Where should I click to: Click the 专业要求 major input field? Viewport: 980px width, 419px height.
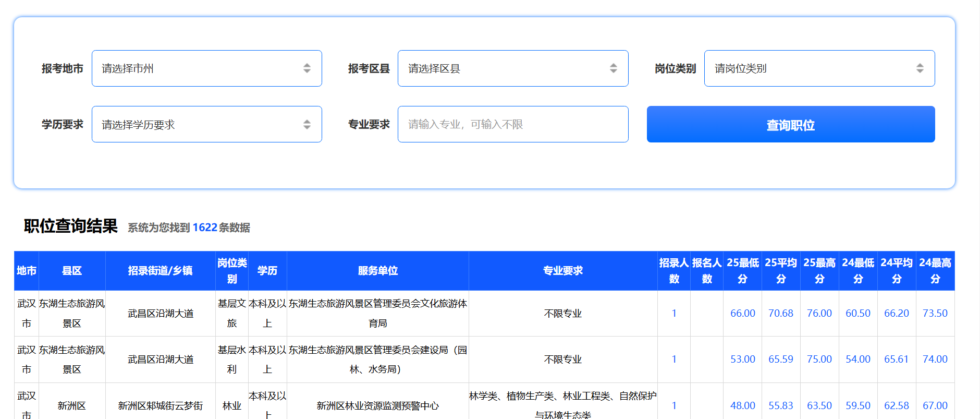[512, 124]
